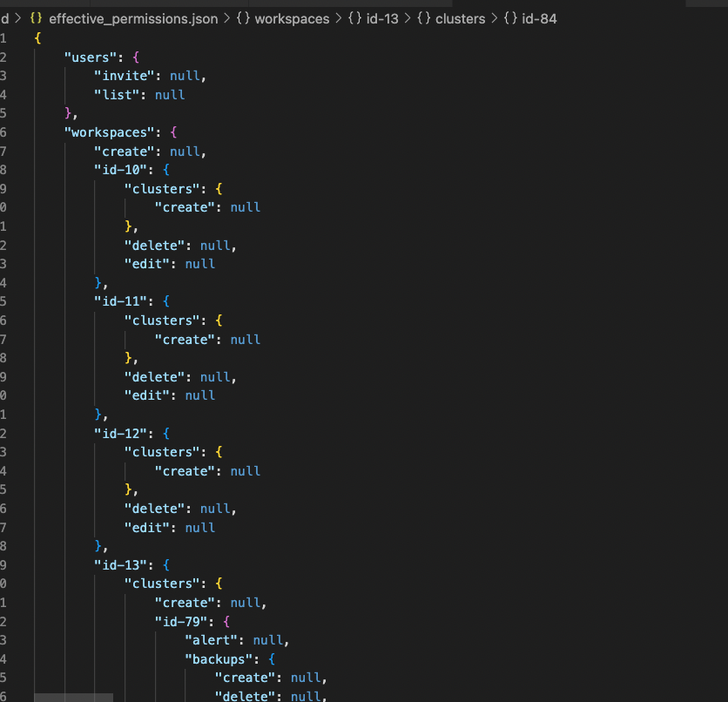728x702 pixels.
Task: Click the JSON file icon in breadcrumb
Action: click(36, 18)
